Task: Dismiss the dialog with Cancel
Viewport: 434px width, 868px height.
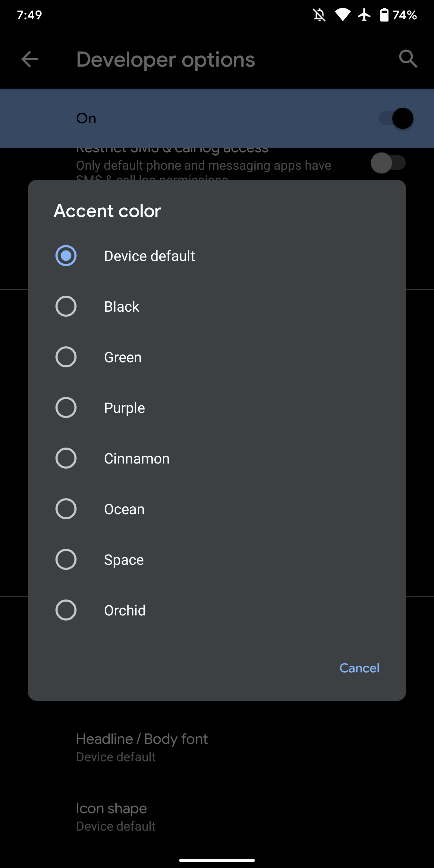Action: [359, 668]
